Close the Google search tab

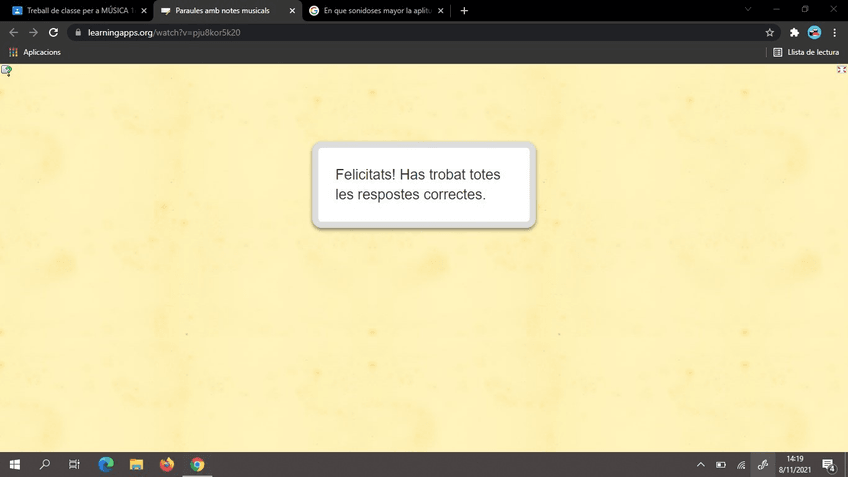pyautogui.click(x=440, y=11)
